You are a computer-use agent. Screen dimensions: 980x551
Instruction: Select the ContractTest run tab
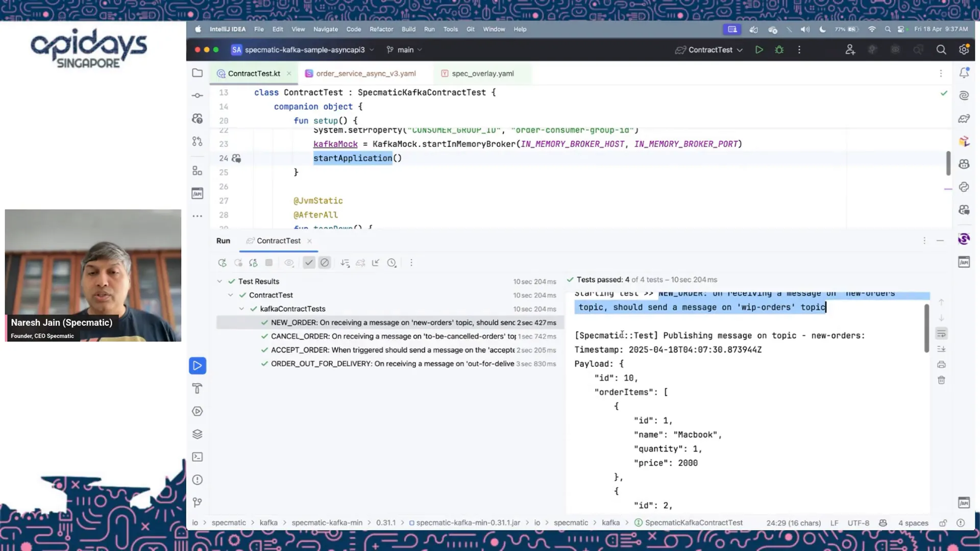coord(278,241)
